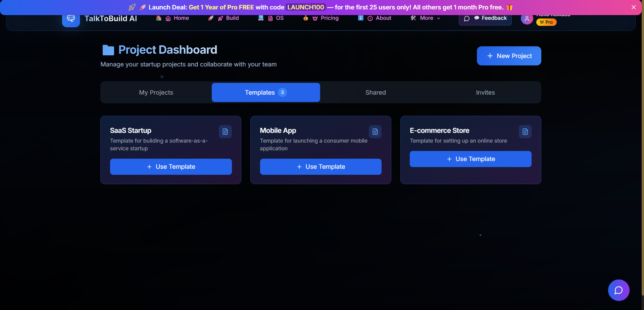Click the plus icon on New Project

pyautogui.click(x=490, y=56)
